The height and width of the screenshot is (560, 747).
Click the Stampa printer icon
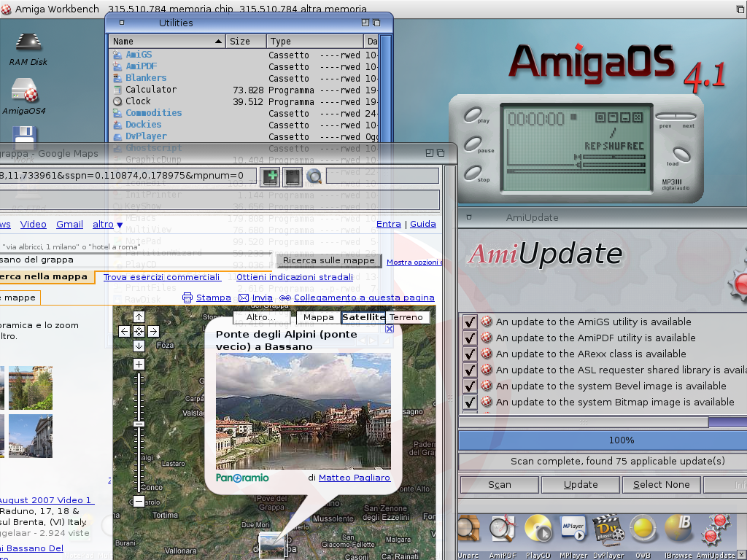tap(187, 297)
